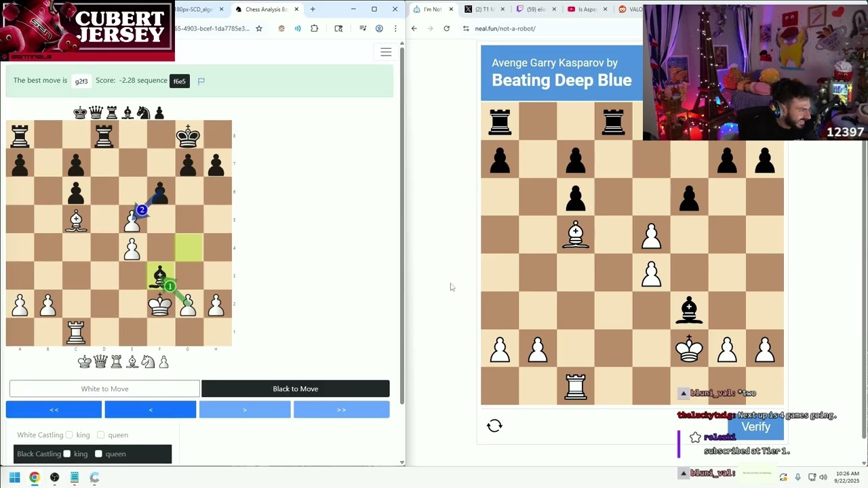Viewport: 868px width, 488px height.
Task: Click the best move g2f3 badge
Action: point(81,81)
